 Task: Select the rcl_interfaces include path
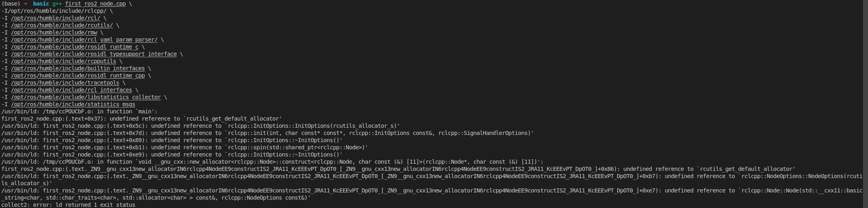click(x=72, y=90)
